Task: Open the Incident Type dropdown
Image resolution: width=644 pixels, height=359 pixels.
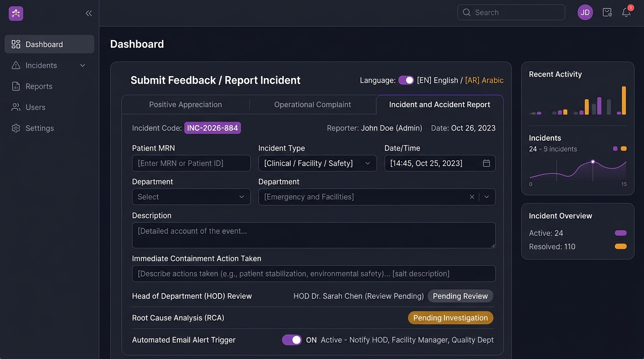Action: tap(317, 163)
